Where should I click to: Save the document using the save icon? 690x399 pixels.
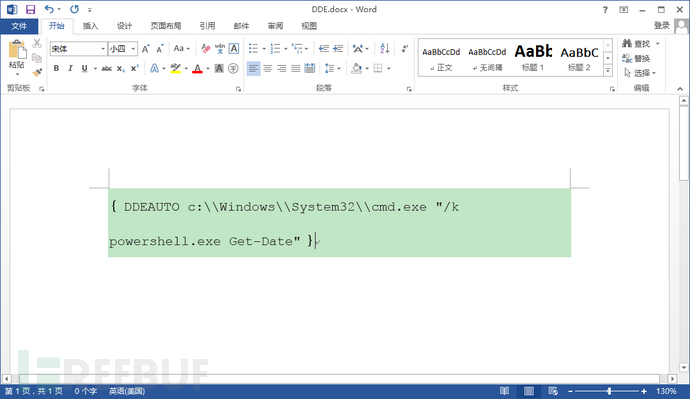[30, 9]
